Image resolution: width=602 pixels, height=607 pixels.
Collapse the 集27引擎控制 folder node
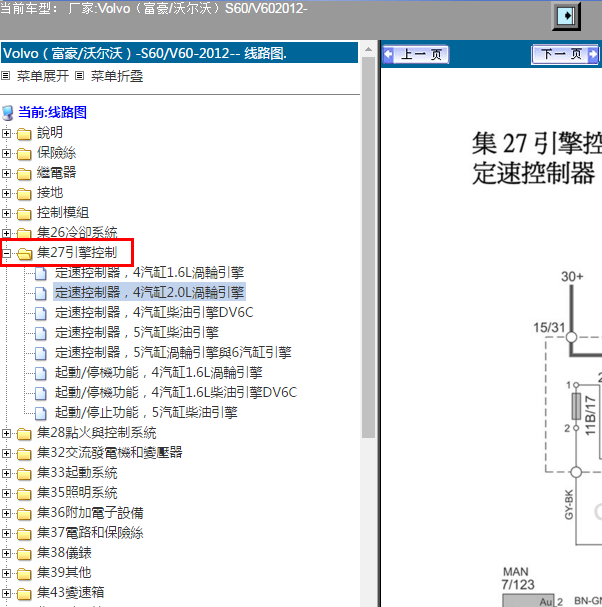point(6,254)
